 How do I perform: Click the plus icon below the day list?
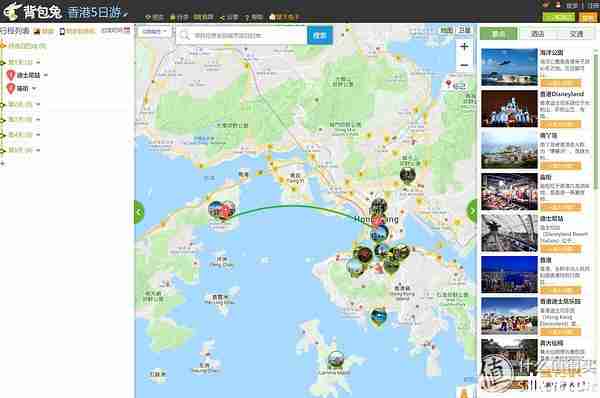(3, 163)
